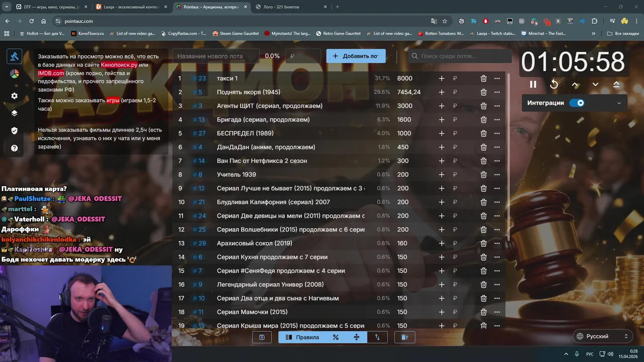
Task: Open the help question mark icon
Action: pos(14,148)
